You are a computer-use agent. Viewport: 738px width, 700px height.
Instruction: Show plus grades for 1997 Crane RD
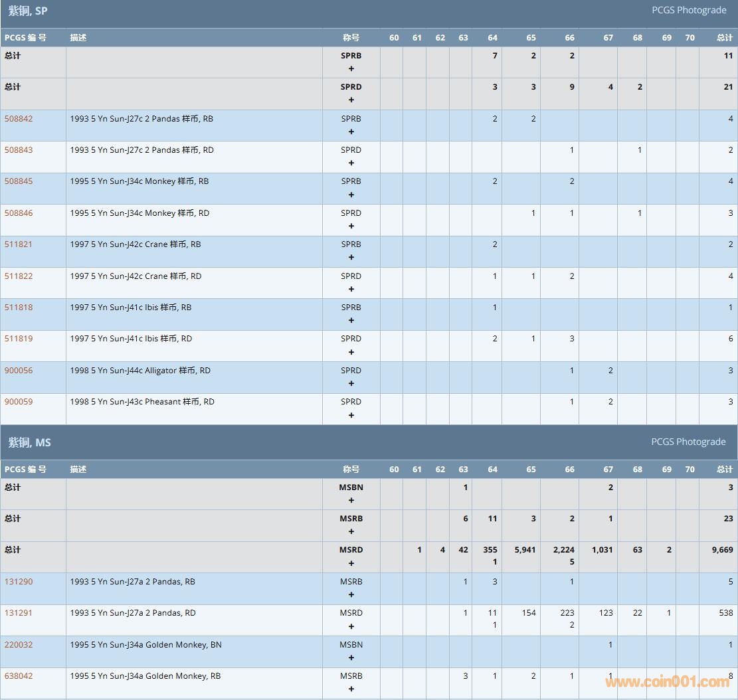pos(351,289)
